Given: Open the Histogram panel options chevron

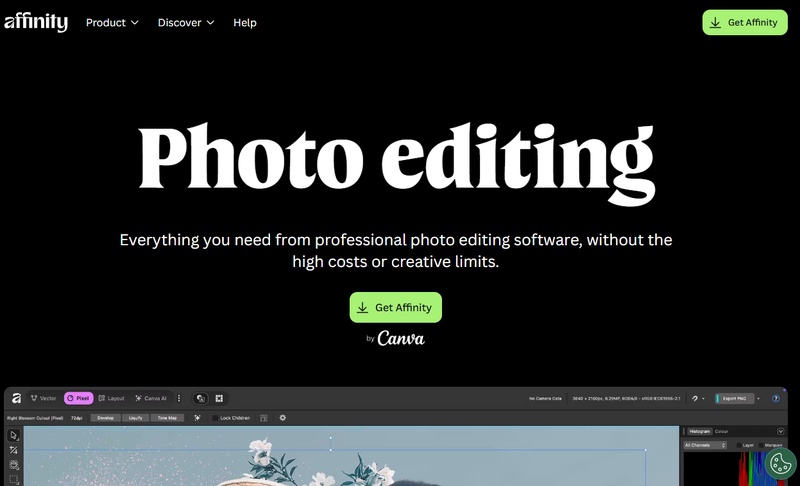Looking at the screenshot, I should tap(781, 431).
